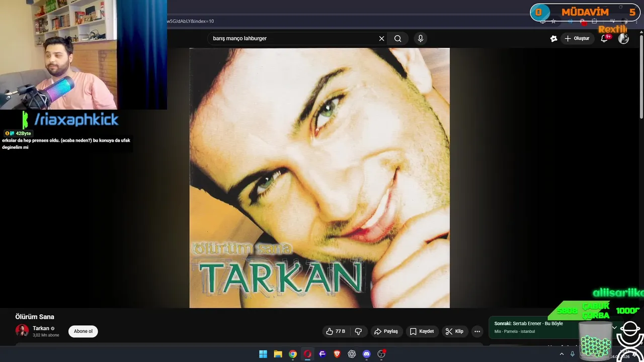Save the video with Kaydet
This screenshot has width=644, height=362.
422,331
